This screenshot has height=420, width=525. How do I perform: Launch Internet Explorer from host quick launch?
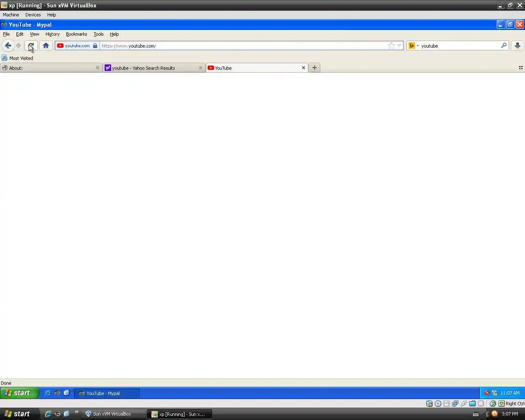point(48,414)
